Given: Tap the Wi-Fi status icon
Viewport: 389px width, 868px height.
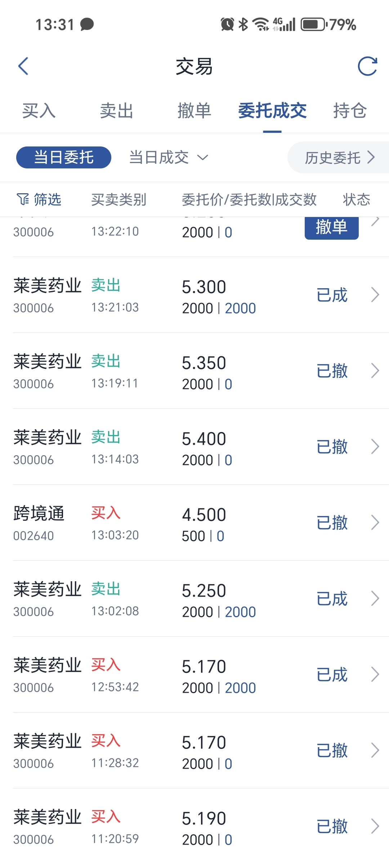Looking at the screenshot, I should [260, 24].
